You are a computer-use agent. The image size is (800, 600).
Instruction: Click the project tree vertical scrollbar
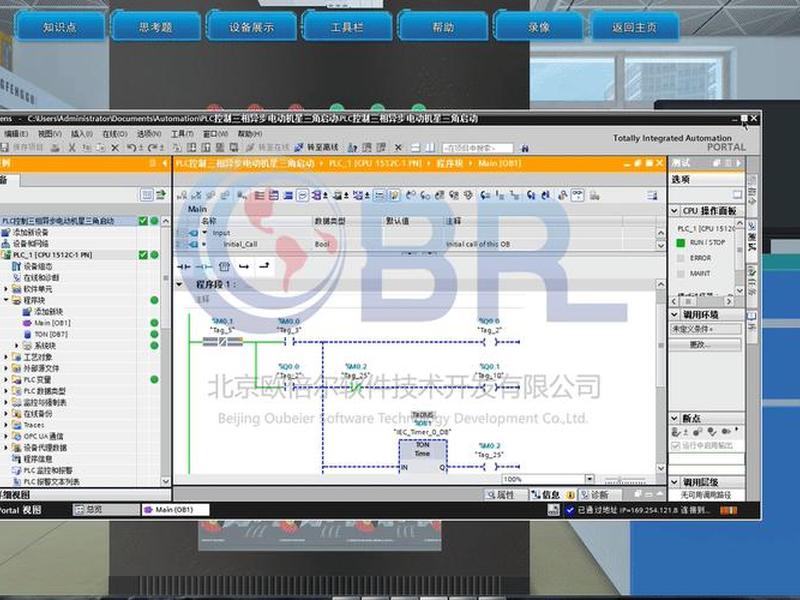click(x=165, y=351)
